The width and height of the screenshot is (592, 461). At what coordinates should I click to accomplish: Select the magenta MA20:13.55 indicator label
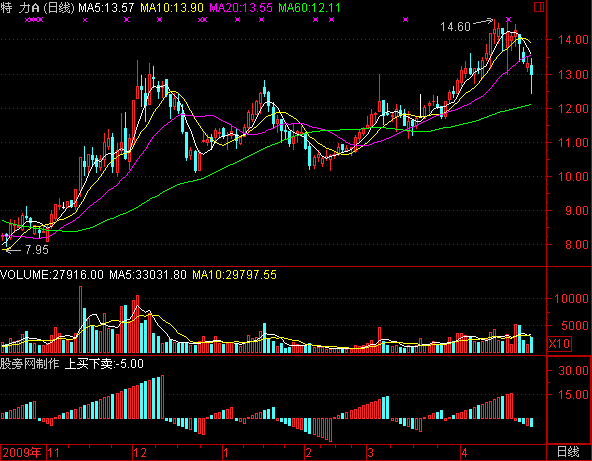[x=241, y=8]
